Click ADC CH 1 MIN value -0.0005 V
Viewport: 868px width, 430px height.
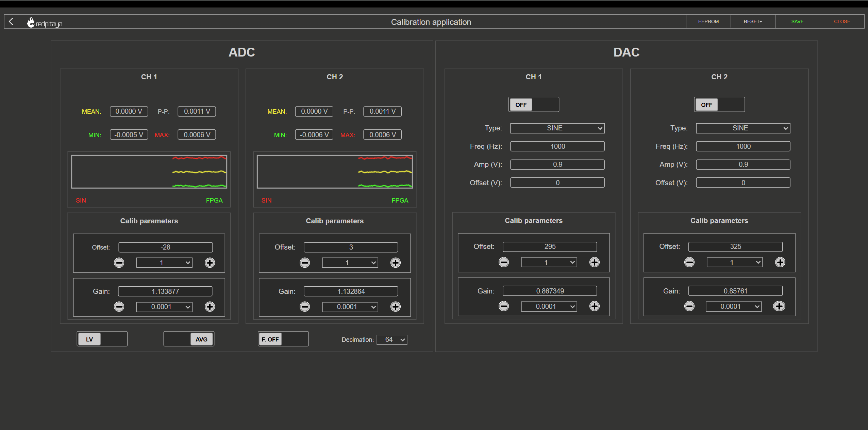[x=129, y=135]
